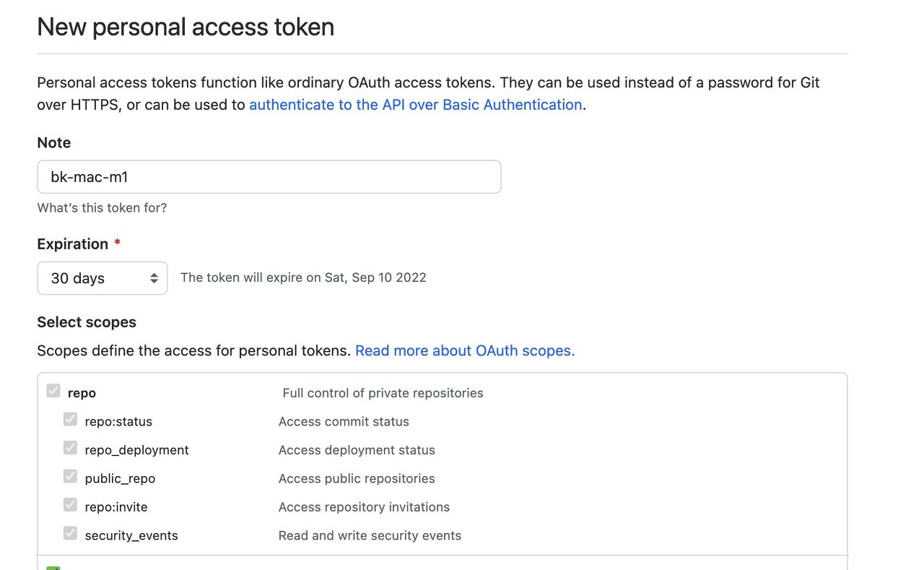
Task: Click the 'repo_deployment' scope name text
Action: click(136, 450)
